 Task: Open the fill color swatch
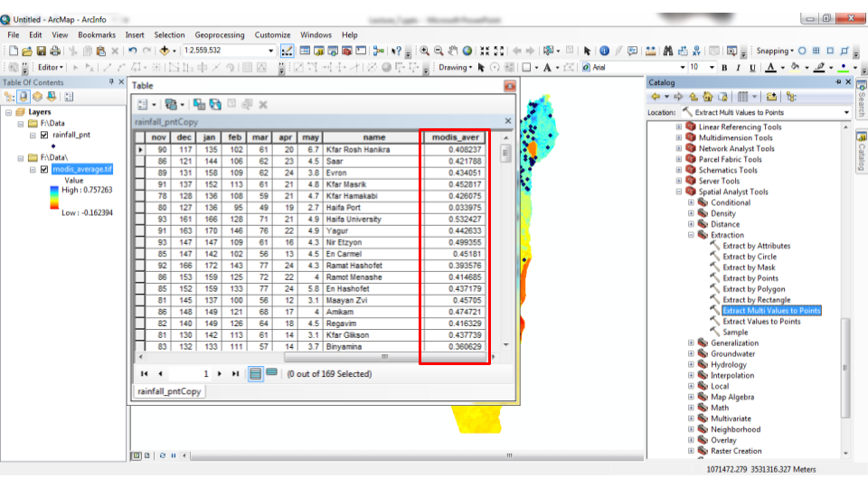pos(795,68)
